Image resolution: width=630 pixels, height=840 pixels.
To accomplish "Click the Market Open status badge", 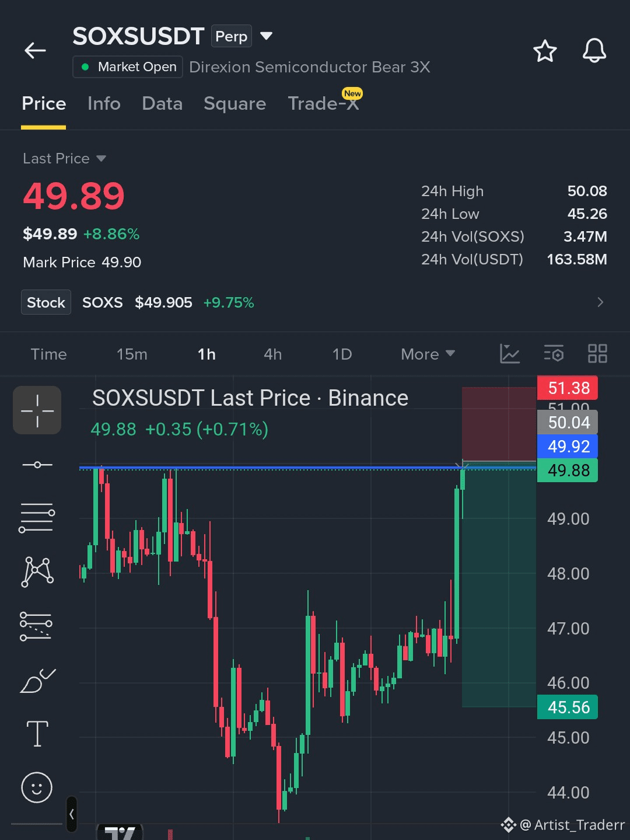I will pyautogui.click(x=128, y=67).
